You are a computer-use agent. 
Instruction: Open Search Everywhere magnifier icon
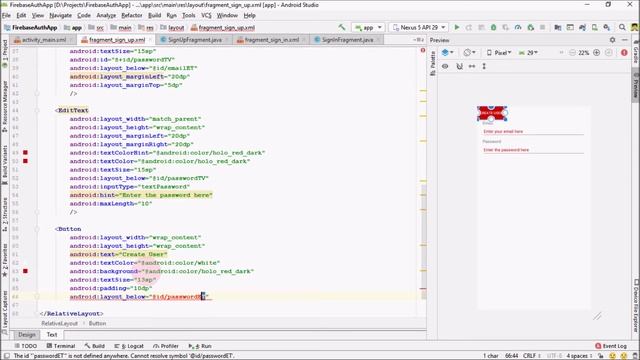pyautogui.click(x=622, y=27)
